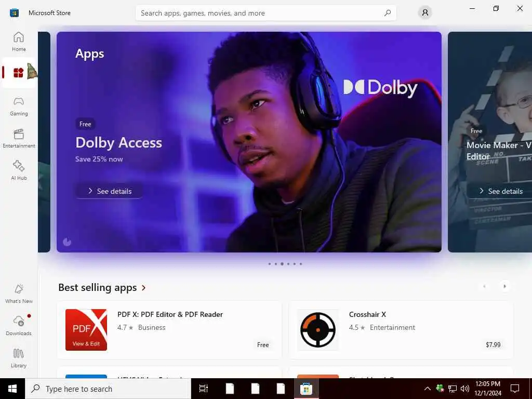
Task: Go to previous best selling apps page
Action: [484, 286]
